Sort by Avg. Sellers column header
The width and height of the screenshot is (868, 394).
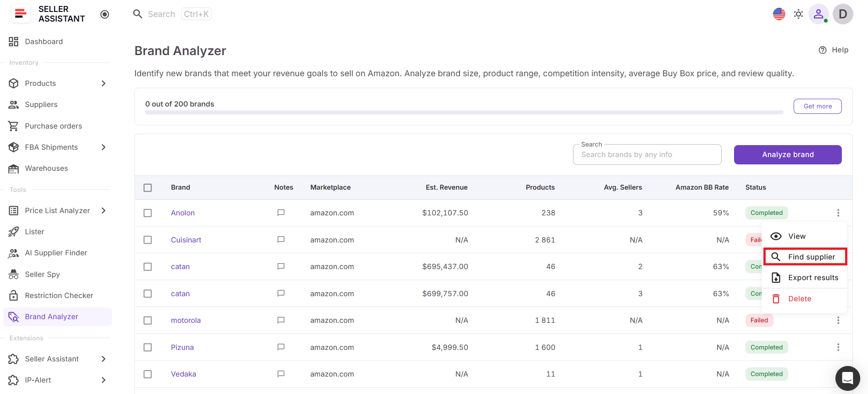click(623, 187)
